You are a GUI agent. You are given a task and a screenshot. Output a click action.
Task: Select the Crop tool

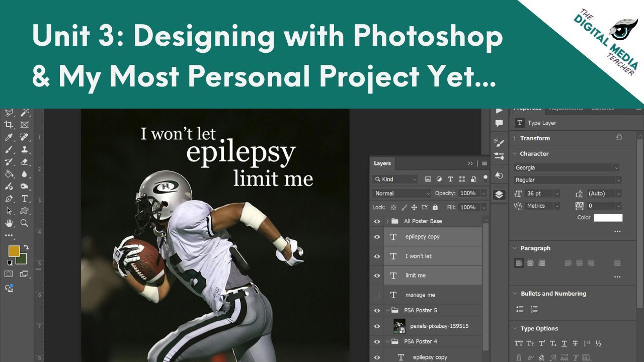pos(9,125)
